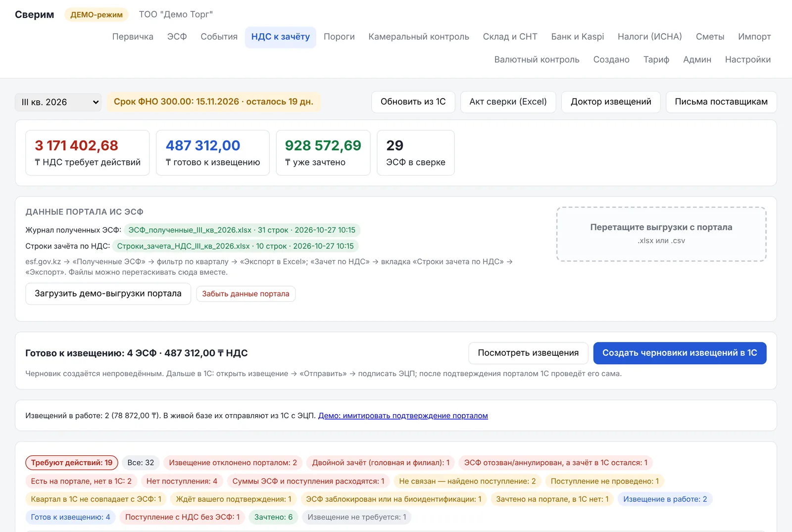Switch to the ЭСФ tab
The width and height of the screenshot is (792, 532).
point(177,37)
